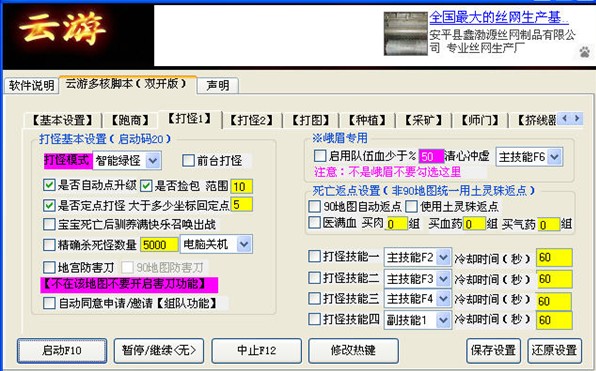This screenshot has width=596, height=371.
Task: Select the 【打怪1】 sub-tab
Action: click(x=190, y=119)
